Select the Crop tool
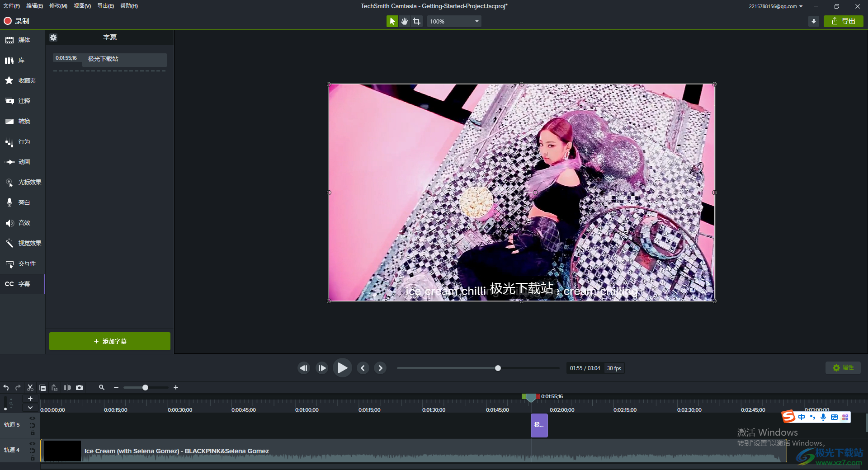 416,21
